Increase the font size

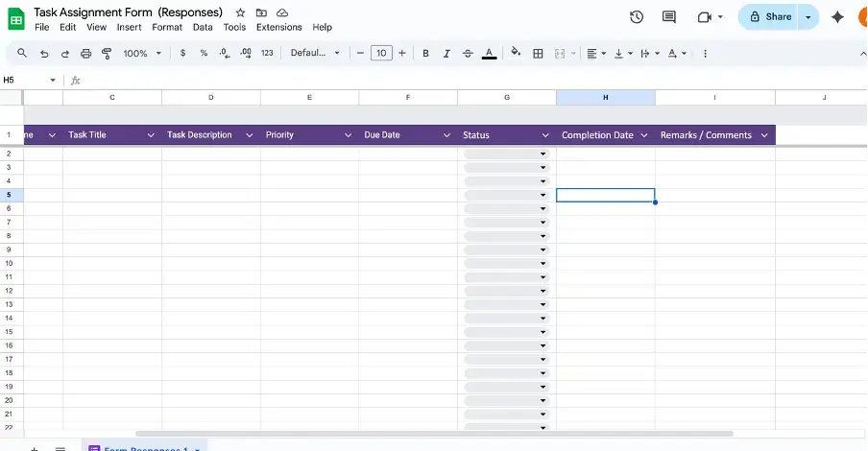pos(402,53)
